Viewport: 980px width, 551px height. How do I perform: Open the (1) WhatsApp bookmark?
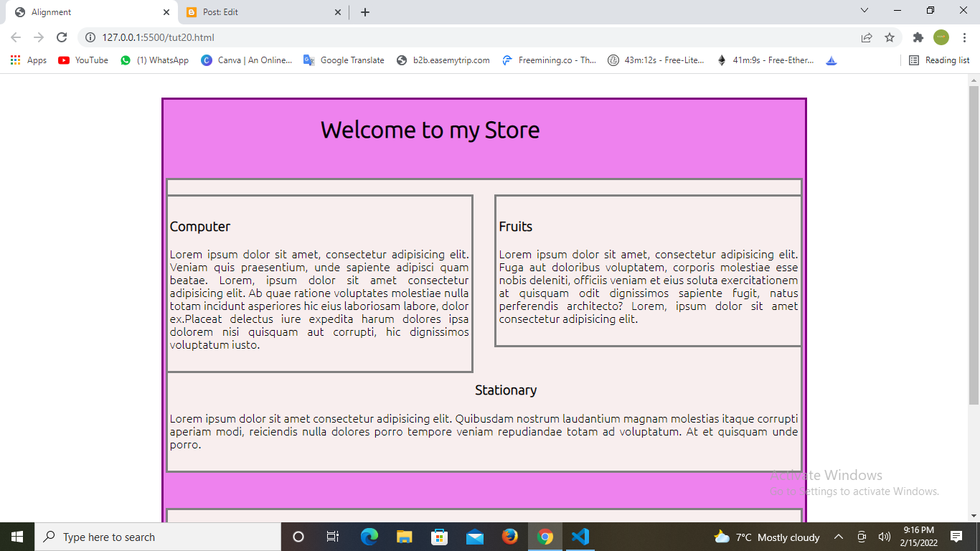click(154, 60)
